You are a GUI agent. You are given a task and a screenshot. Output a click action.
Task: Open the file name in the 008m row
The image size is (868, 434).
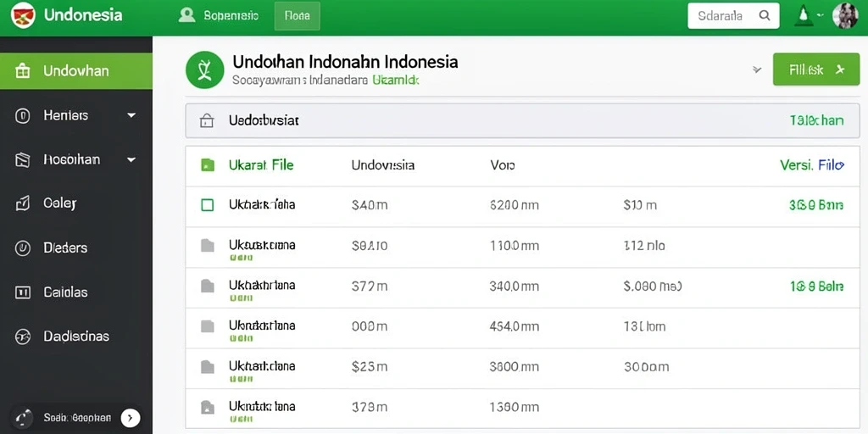(x=262, y=325)
